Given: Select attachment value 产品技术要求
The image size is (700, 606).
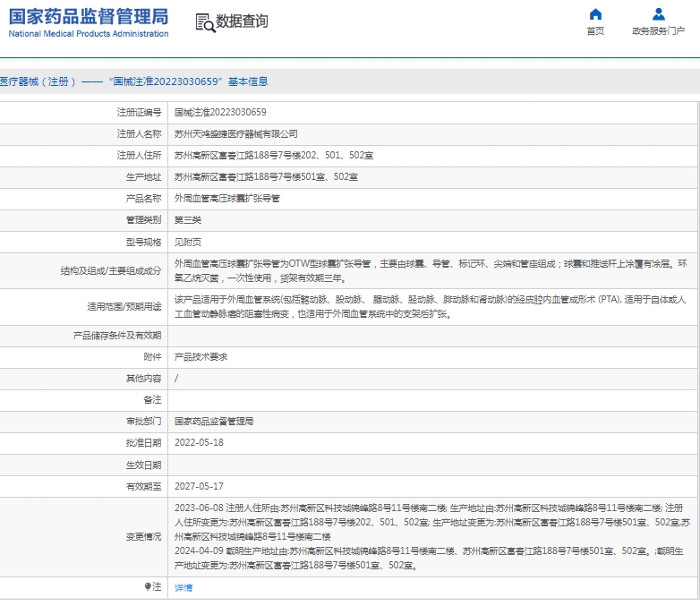Looking at the screenshot, I should 201,357.
